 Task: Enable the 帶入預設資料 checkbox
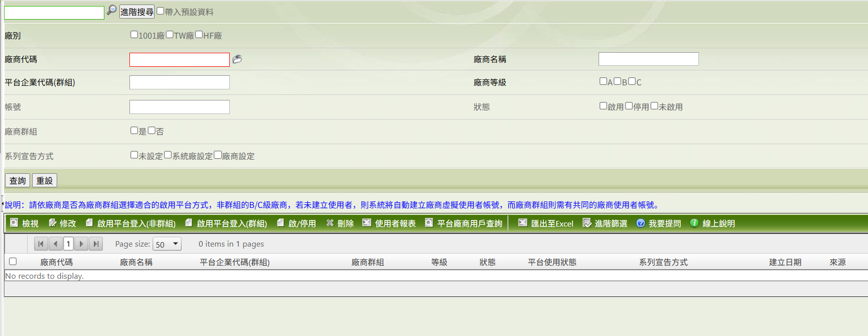pyautogui.click(x=161, y=11)
